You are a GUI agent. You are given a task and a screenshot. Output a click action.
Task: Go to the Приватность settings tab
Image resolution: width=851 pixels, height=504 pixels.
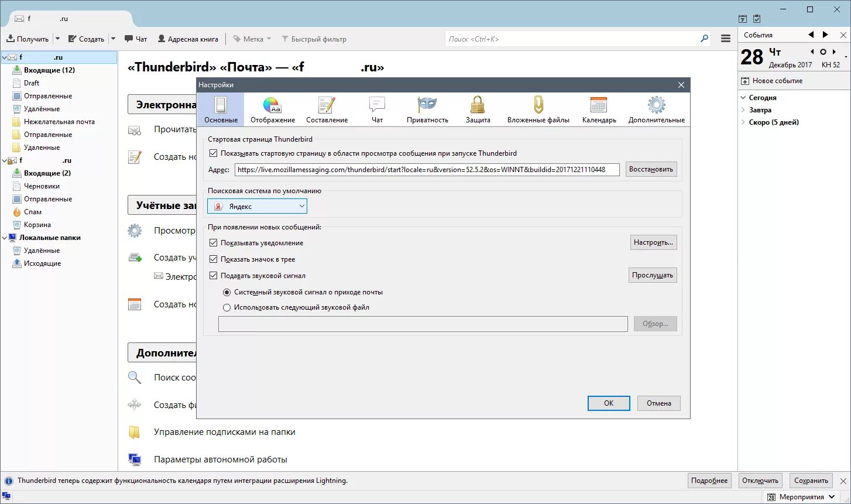[427, 109]
